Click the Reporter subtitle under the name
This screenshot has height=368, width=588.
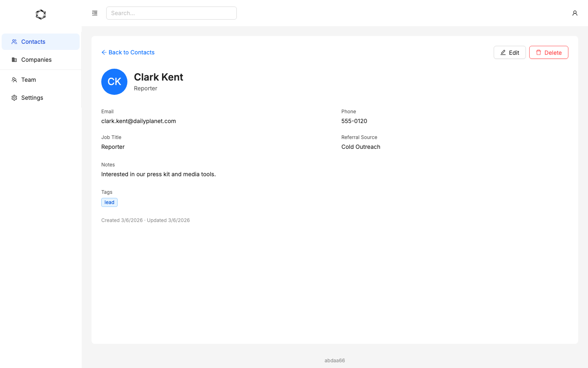tap(145, 88)
